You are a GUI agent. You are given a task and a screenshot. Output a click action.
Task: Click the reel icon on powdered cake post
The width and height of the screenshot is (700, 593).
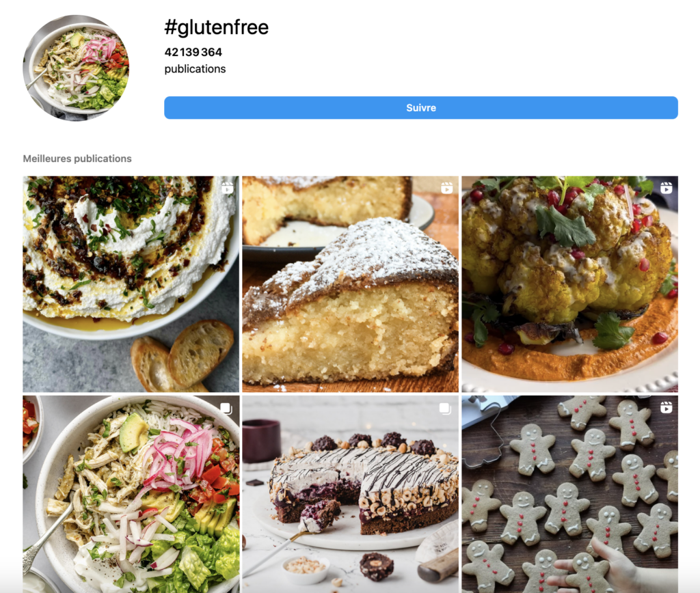click(x=447, y=188)
